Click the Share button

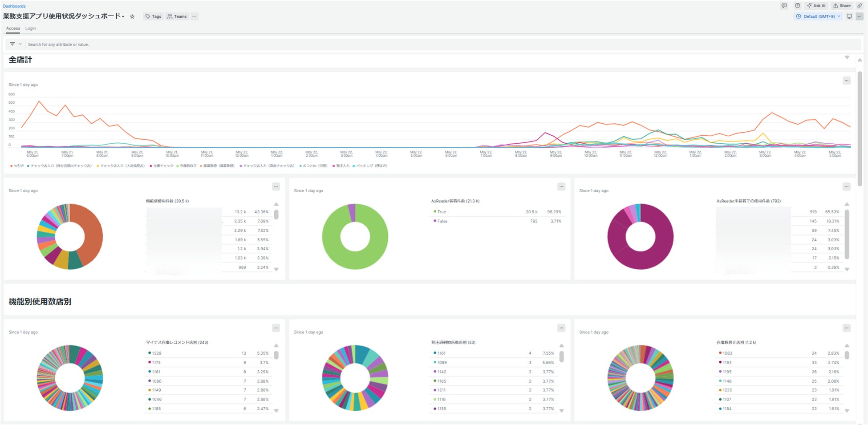[x=842, y=6]
